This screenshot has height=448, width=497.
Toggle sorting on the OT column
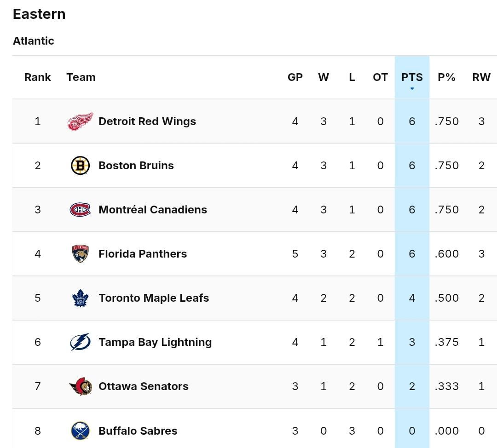coord(380,77)
